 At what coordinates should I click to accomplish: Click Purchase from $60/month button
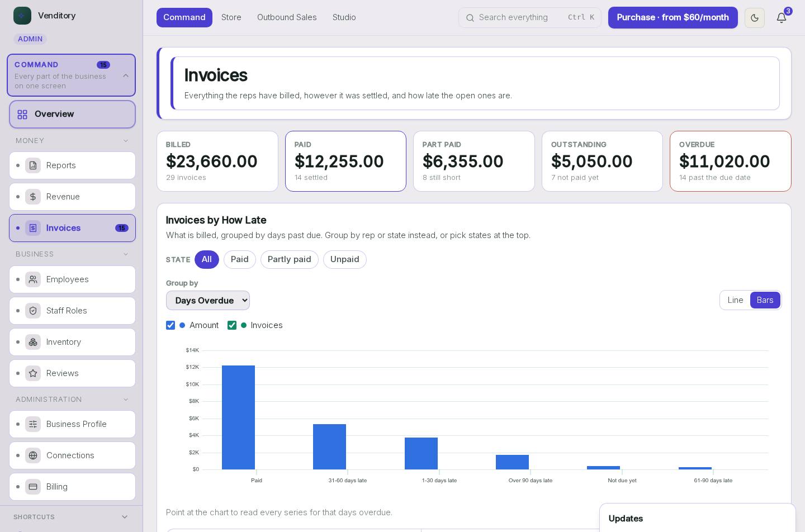point(673,18)
